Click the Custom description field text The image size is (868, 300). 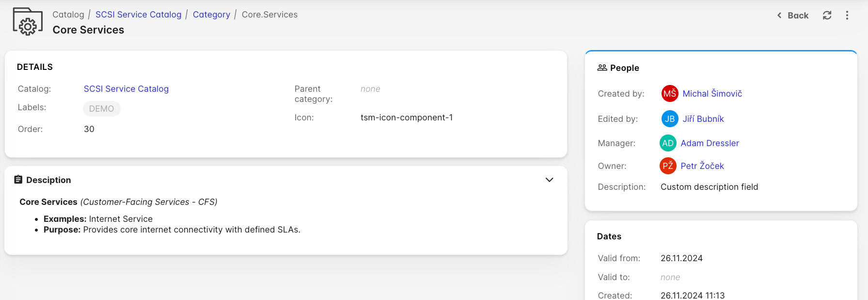point(709,187)
